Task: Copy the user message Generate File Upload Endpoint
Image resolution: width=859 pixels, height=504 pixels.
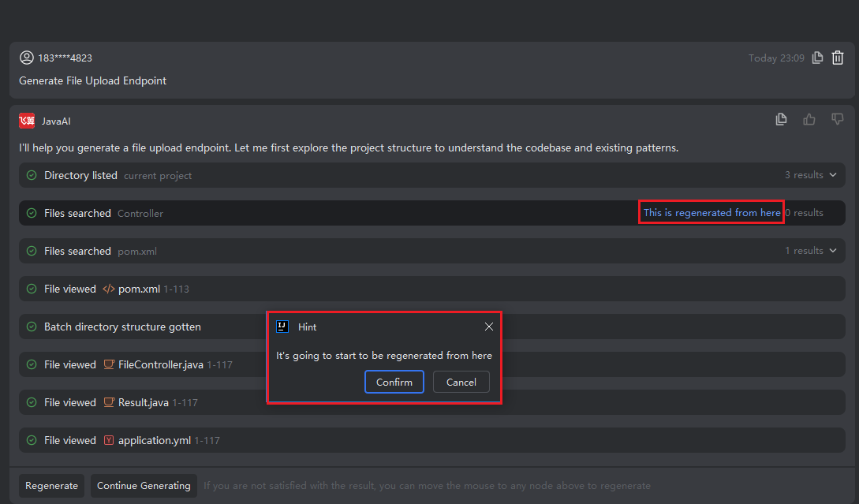Action: click(x=817, y=58)
